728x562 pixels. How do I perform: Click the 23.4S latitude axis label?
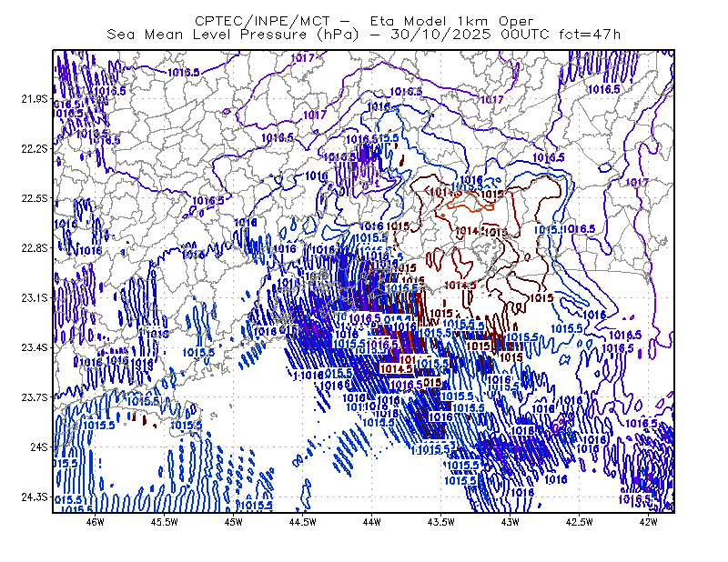click(35, 347)
